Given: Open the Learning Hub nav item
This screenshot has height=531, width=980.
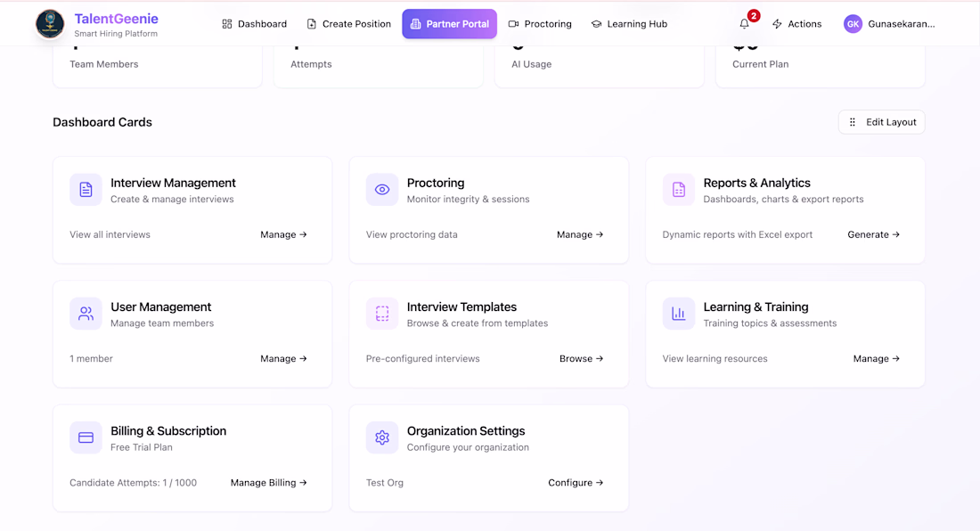Looking at the screenshot, I should pyautogui.click(x=629, y=24).
